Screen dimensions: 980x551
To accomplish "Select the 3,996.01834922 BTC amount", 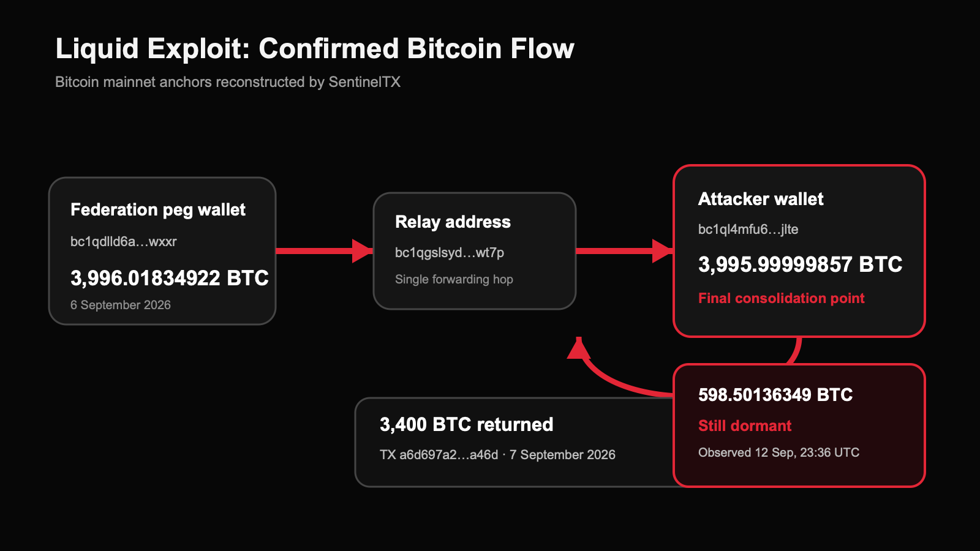I will 170,278.
